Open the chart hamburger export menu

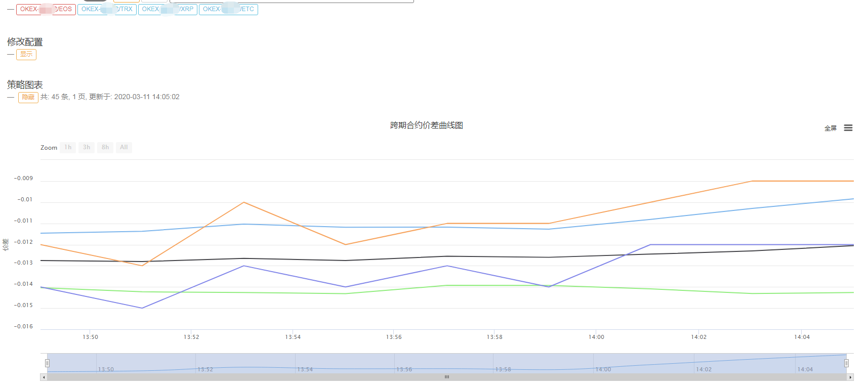click(x=848, y=128)
